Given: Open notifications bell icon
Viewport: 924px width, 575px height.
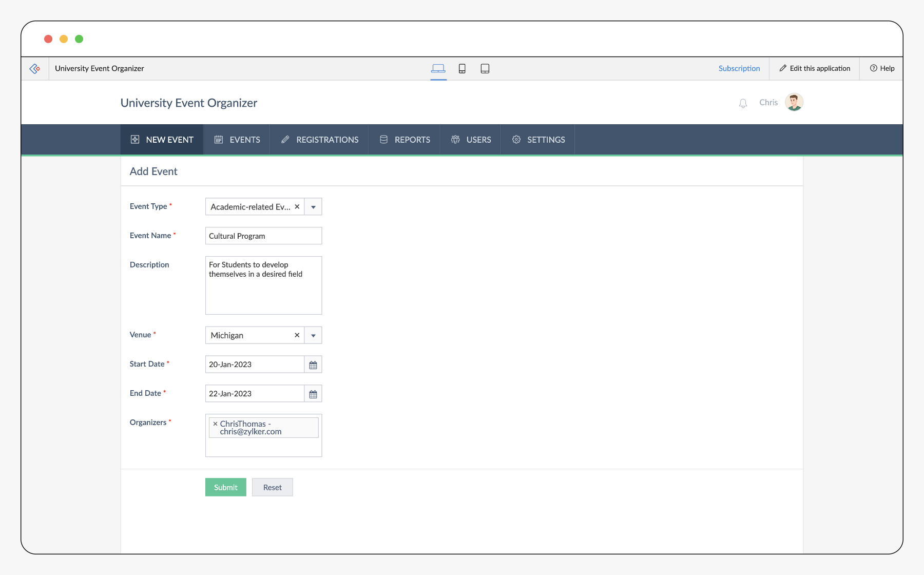Looking at the screenshot, I should 743,103.
